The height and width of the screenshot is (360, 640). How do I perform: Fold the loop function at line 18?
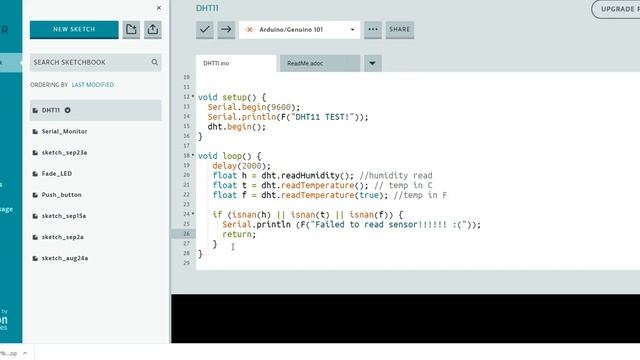[193, 156]
